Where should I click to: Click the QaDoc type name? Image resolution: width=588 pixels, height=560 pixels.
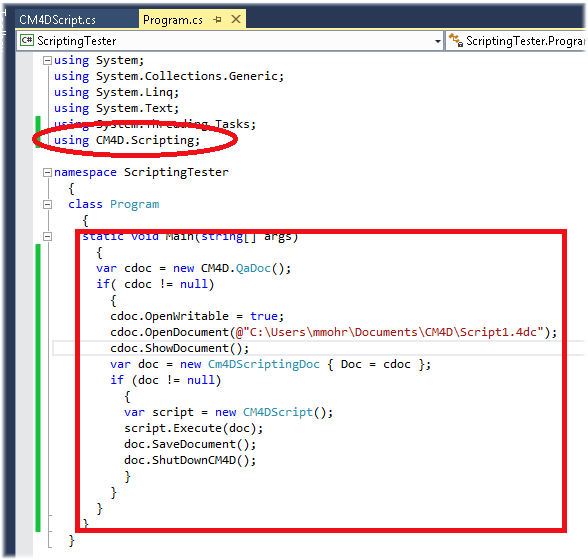253,269
